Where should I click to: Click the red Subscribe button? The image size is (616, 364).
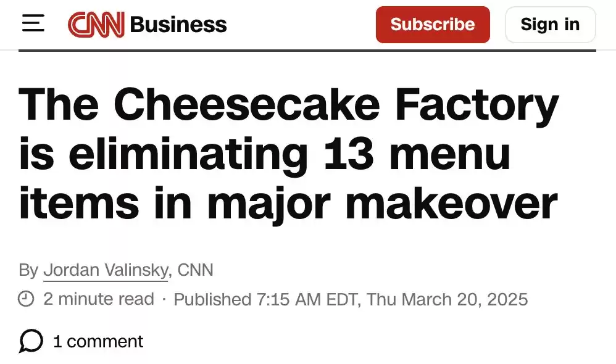coord(433,24)
